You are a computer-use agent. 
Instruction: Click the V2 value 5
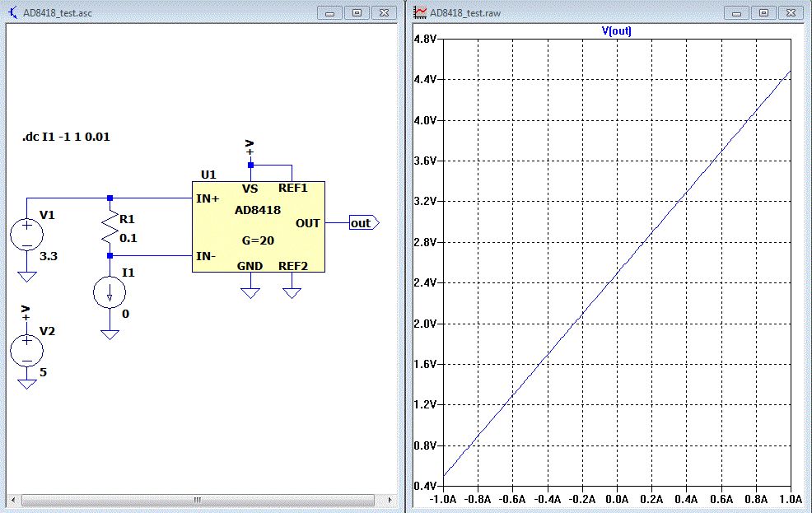click(x=43, y=372)
